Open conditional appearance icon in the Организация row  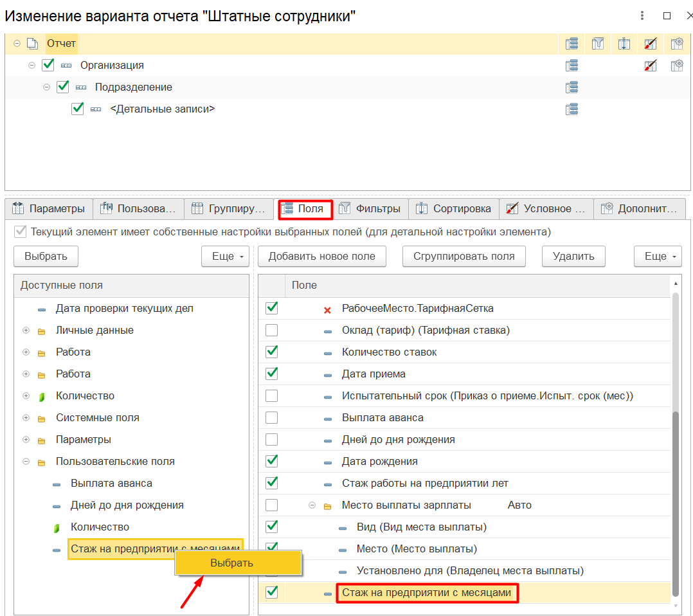(650, 66)
